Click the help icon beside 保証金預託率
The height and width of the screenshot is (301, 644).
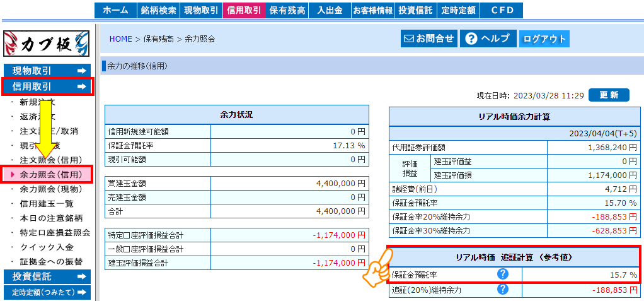click(x=503, y=274)
